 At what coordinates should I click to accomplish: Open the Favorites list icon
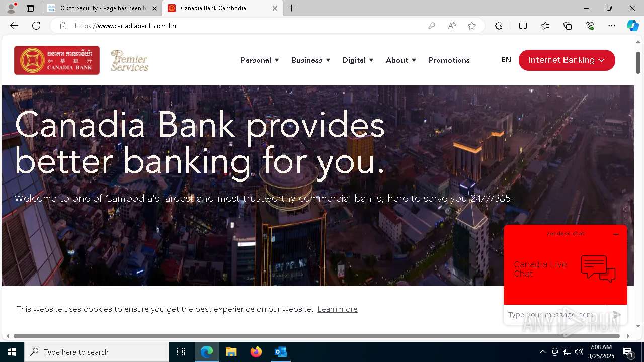coord(545,26)
